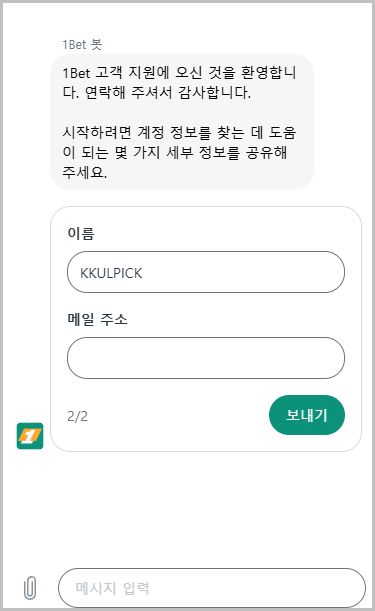Click the 2/2 step counter

(77, 416)
